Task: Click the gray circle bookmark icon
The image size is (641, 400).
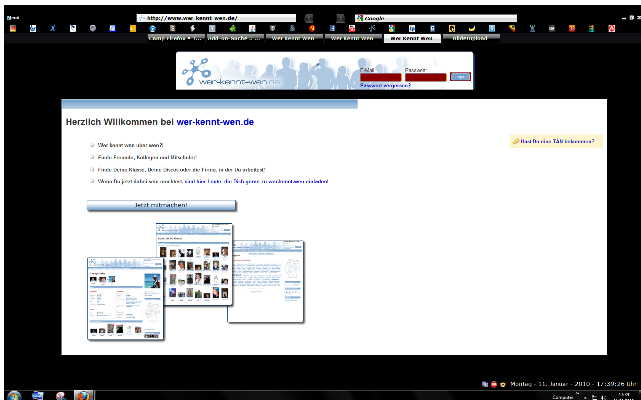Action: point(93,28)
